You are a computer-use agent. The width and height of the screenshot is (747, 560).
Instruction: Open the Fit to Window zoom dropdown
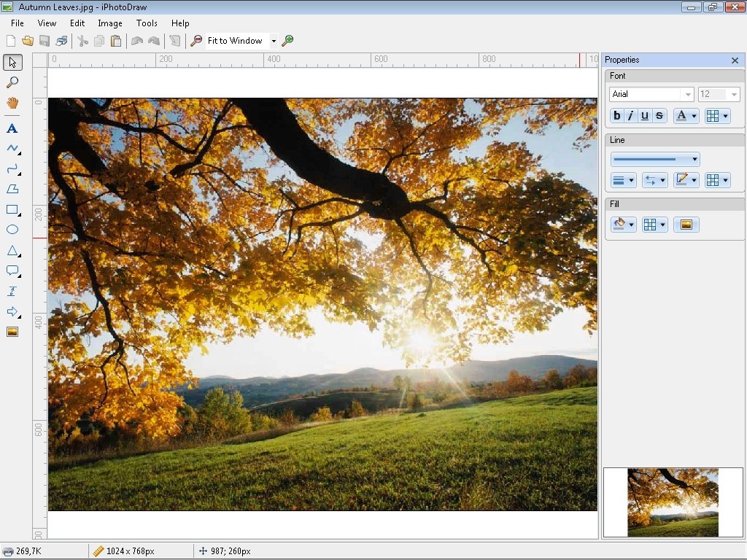click(x=274, y=41)
